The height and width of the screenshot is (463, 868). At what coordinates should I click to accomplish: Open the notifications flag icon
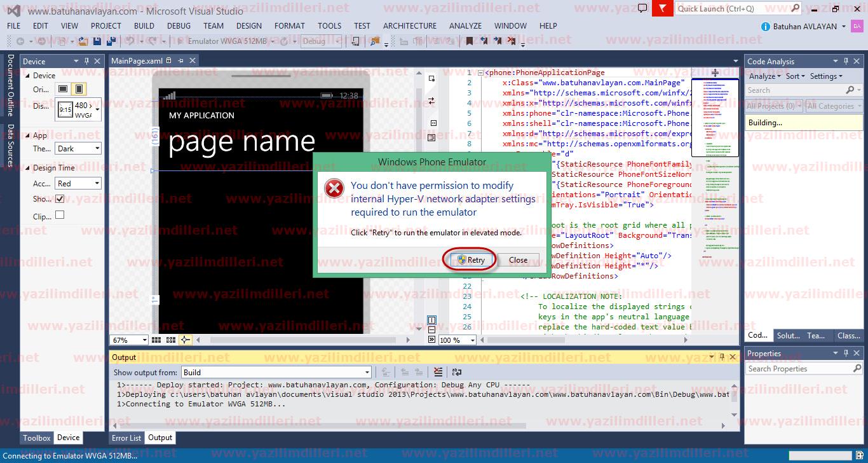(663, 8)
